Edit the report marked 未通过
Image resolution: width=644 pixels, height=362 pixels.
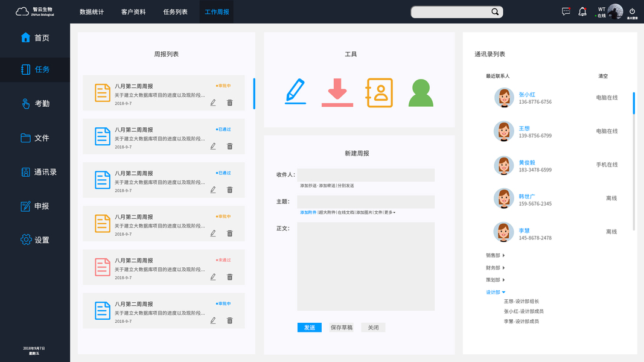point(212,277)
